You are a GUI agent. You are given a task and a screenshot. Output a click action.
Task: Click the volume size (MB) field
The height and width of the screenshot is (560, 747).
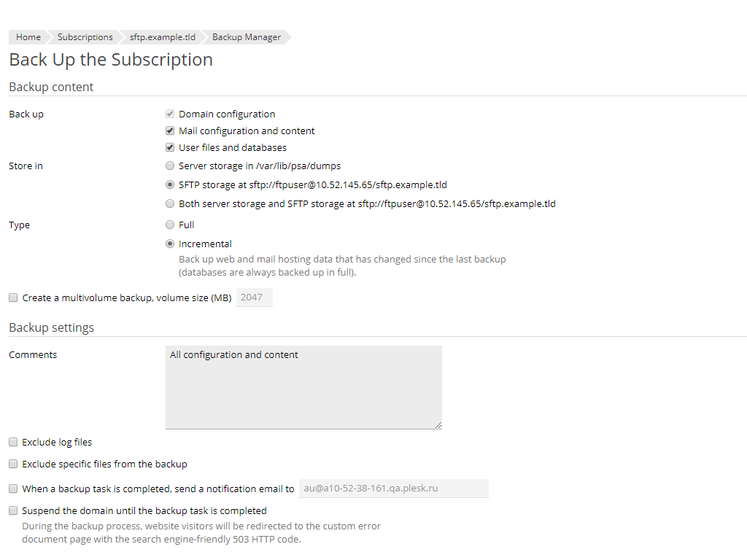pos(254,297)
